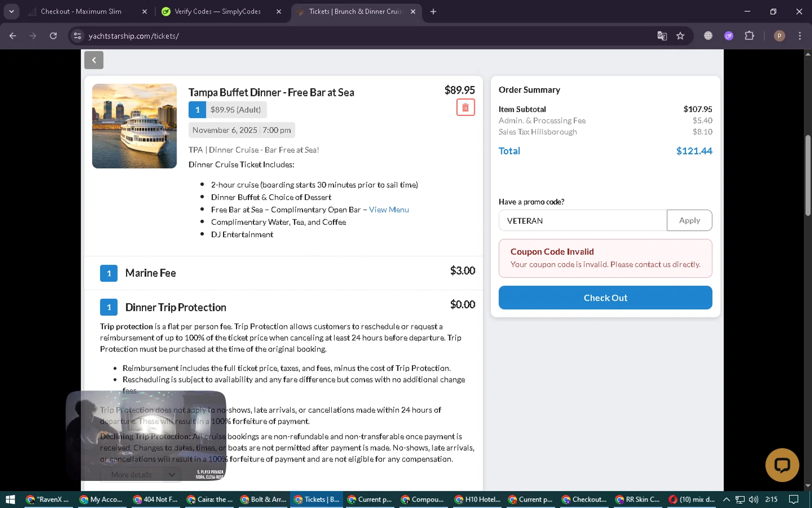Click the Total $121.44 amount
Viewport: 812px width, 508px height.
694,151
